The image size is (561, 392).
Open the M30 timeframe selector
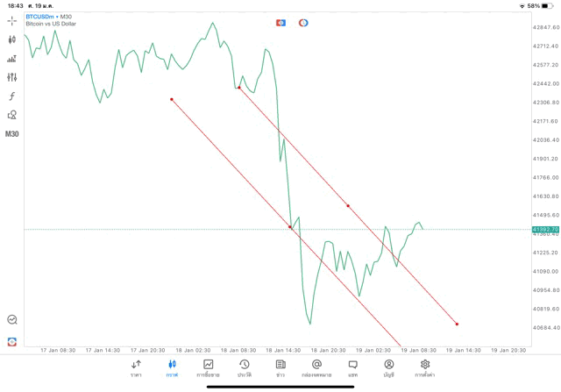tap(12, 134)
